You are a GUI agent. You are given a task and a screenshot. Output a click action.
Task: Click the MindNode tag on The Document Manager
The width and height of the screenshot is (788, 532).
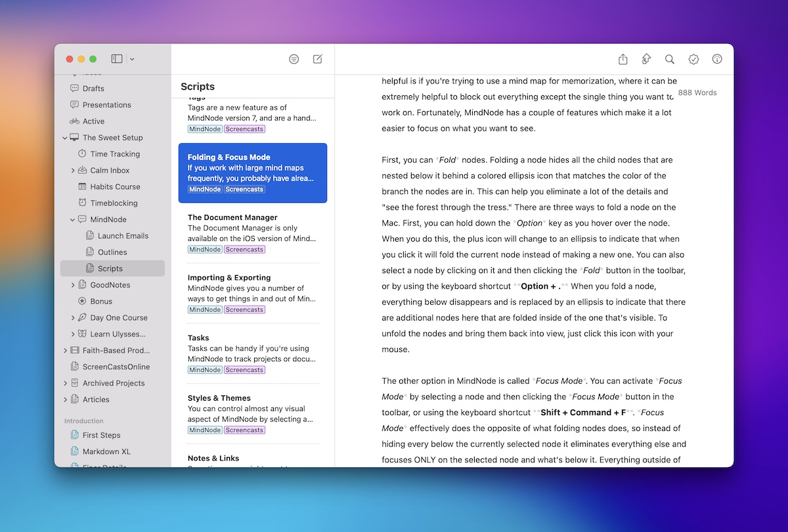pos(205,250)
